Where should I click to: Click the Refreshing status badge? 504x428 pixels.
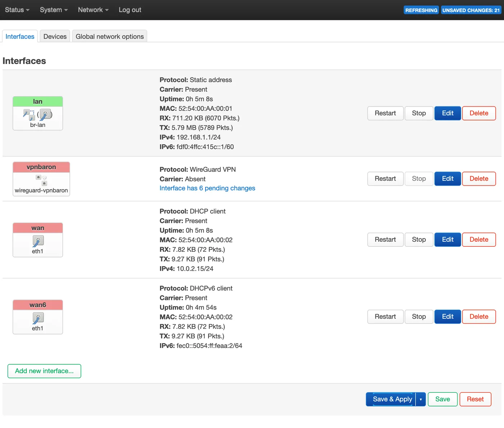click(421, 10)
